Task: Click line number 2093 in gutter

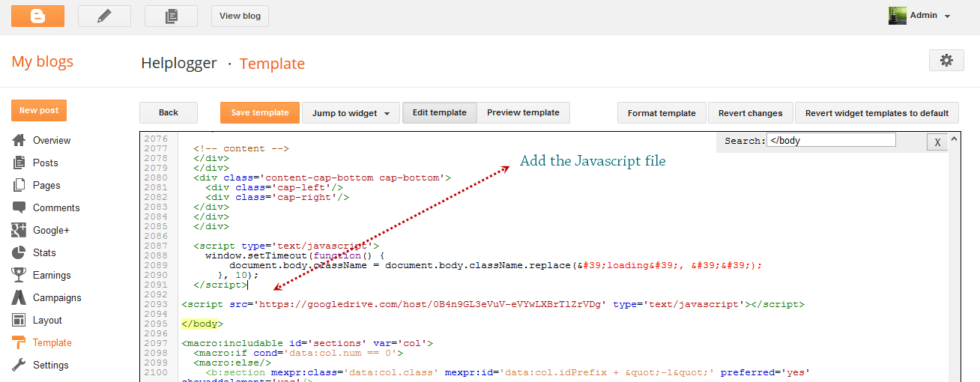Action: click(x=156, y=304)
